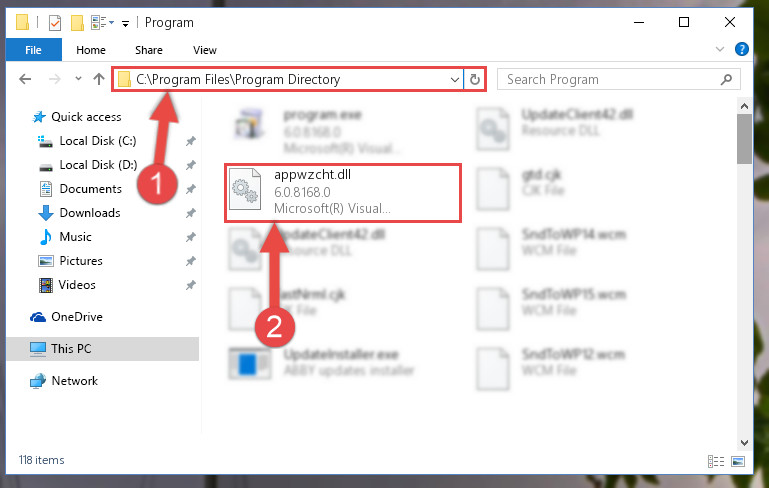This screenshot has width=769, height=488.
Task: Click the folder icon in title bar
Action: pos(23,23)
